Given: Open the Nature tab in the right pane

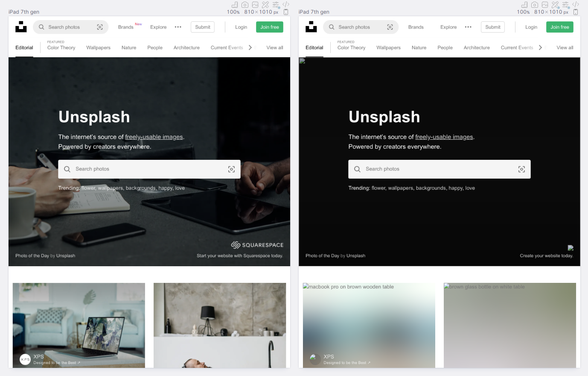Looking at the screenshot, I should [x=419, y=47].
